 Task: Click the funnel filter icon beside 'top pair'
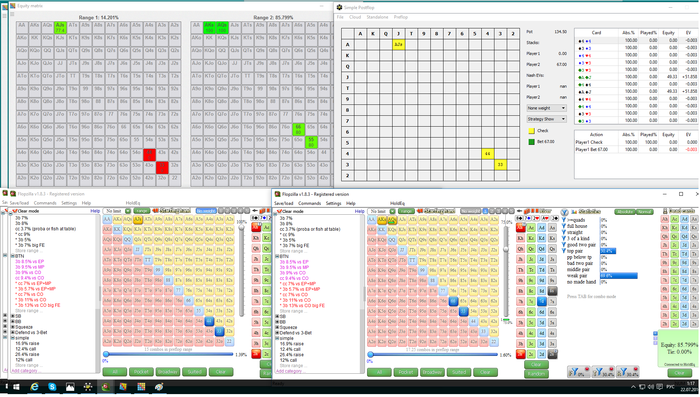click(564, 251)
